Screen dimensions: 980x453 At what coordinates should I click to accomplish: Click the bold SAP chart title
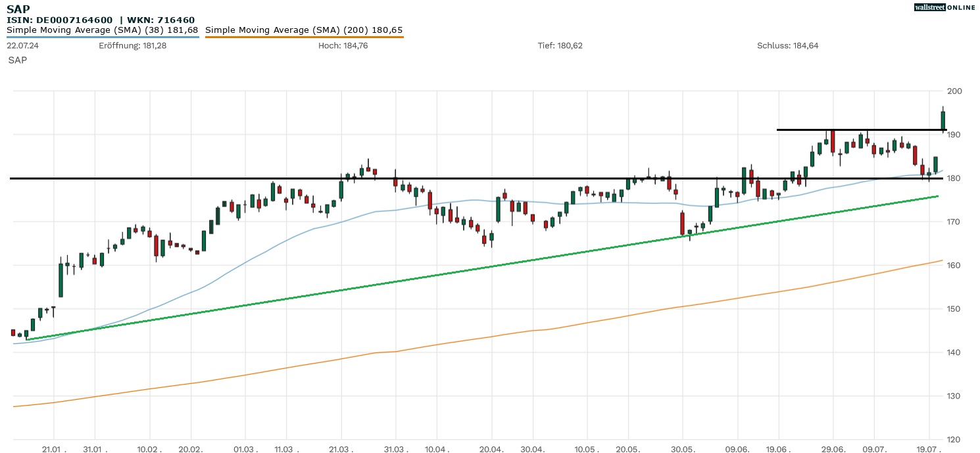point(18,9)
